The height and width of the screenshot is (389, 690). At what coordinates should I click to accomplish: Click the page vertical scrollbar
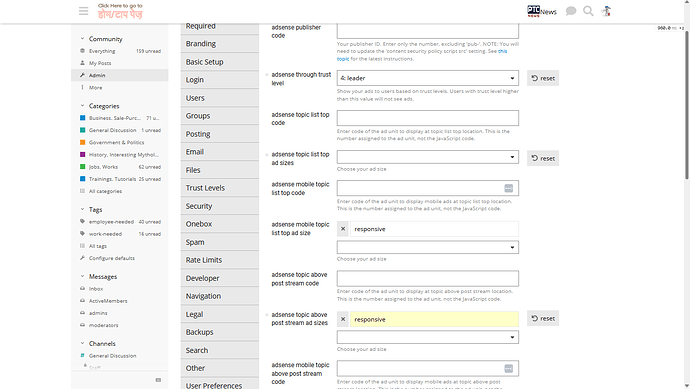click(687, 106)
